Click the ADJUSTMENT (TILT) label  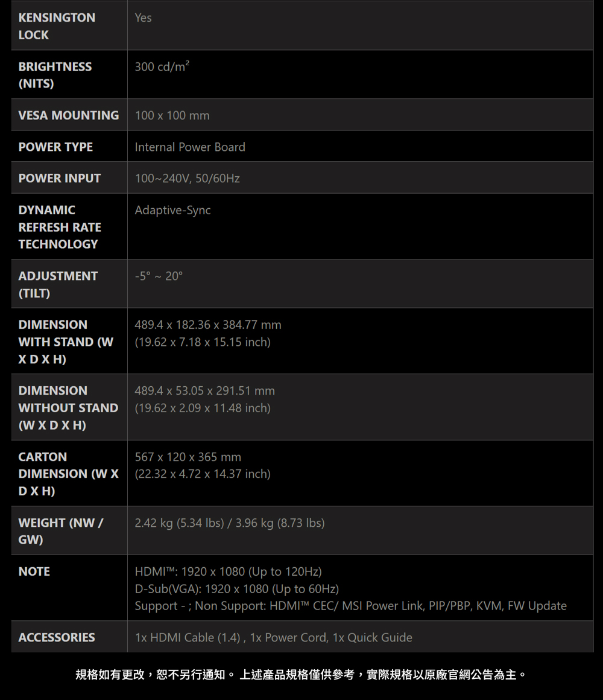tap(58, 284)
